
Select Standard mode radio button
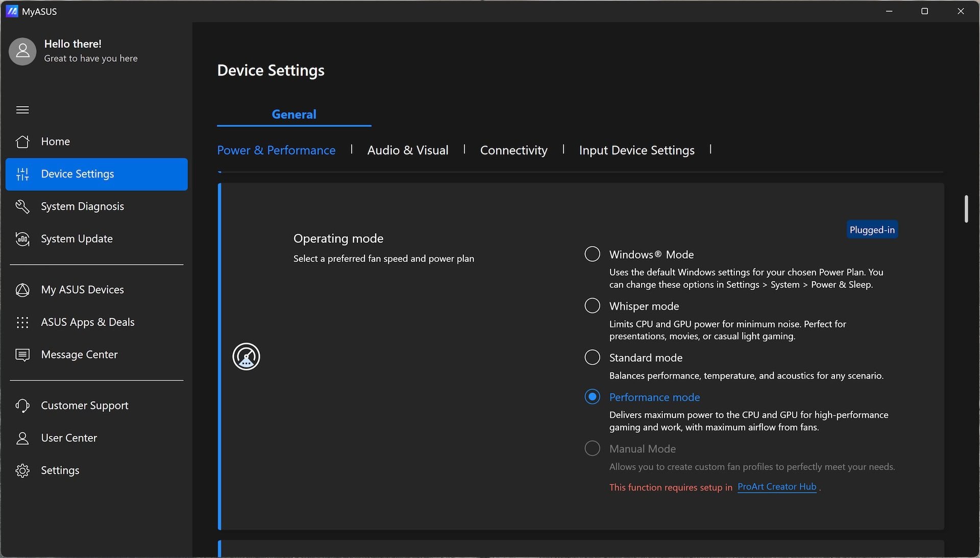(x=592, y=357)
